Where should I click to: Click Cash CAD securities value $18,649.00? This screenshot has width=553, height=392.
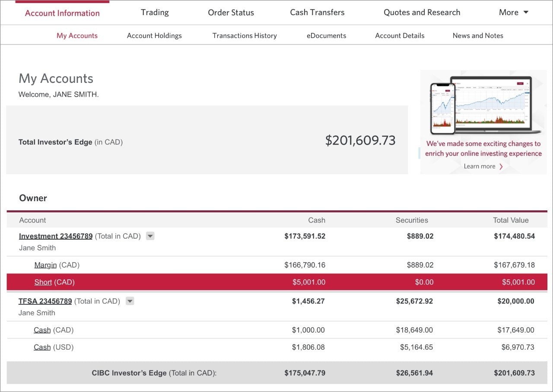coord(414,330)
